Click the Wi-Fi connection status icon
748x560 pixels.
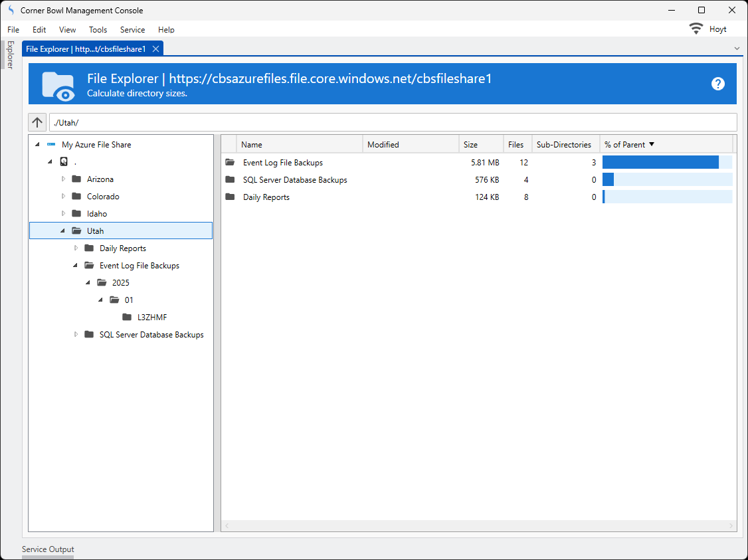pos(696,29)
